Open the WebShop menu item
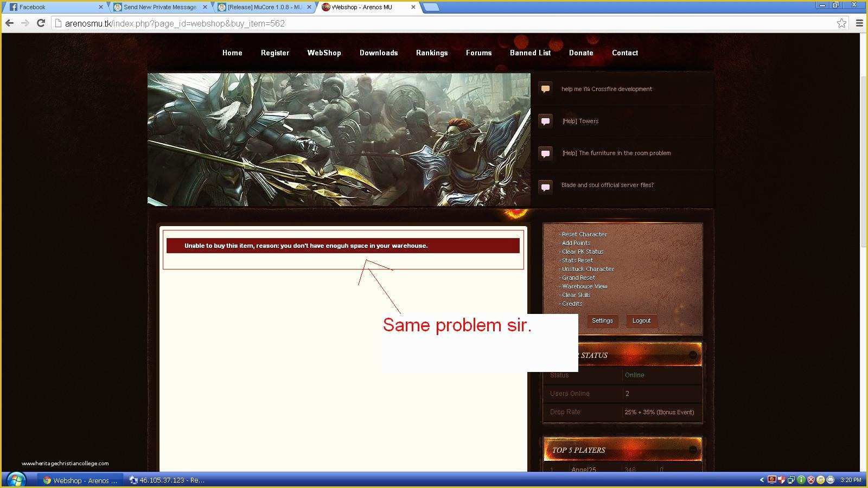The width and height of the screenshot is (868, 488). [x=324, y=53]
